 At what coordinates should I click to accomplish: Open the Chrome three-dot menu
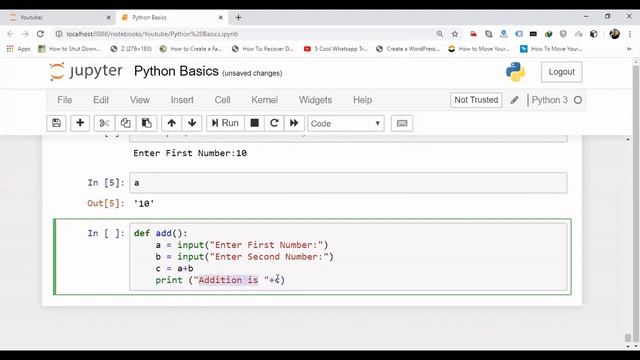[630, 34]
